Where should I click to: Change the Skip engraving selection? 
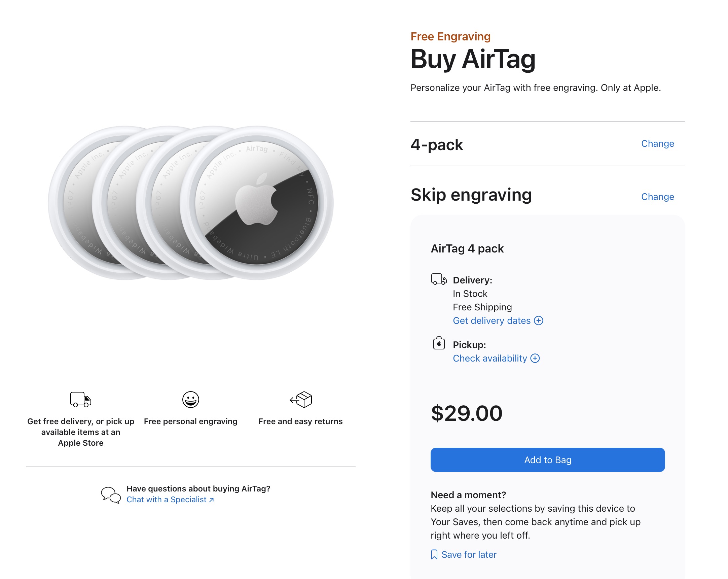click(657, 197)
